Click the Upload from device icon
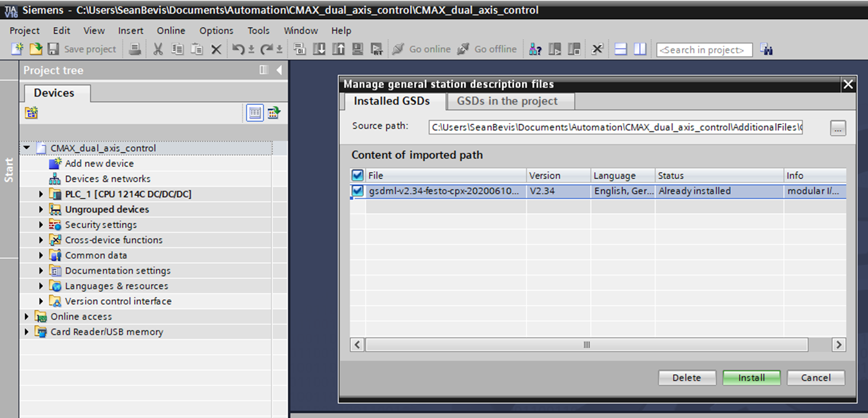Viewport: 868px width, 418px height. point(338,49)
